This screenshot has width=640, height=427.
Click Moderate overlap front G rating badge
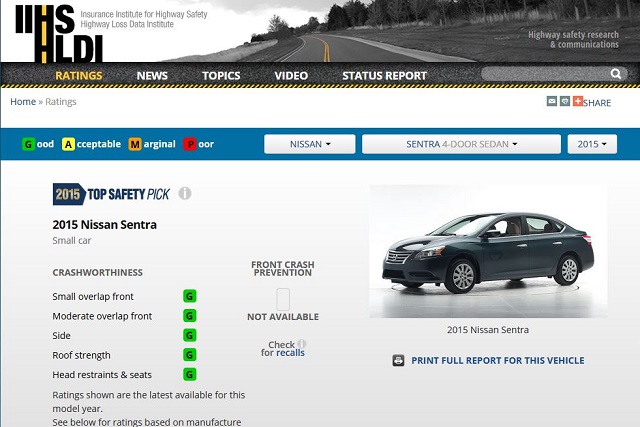(189, 316)
